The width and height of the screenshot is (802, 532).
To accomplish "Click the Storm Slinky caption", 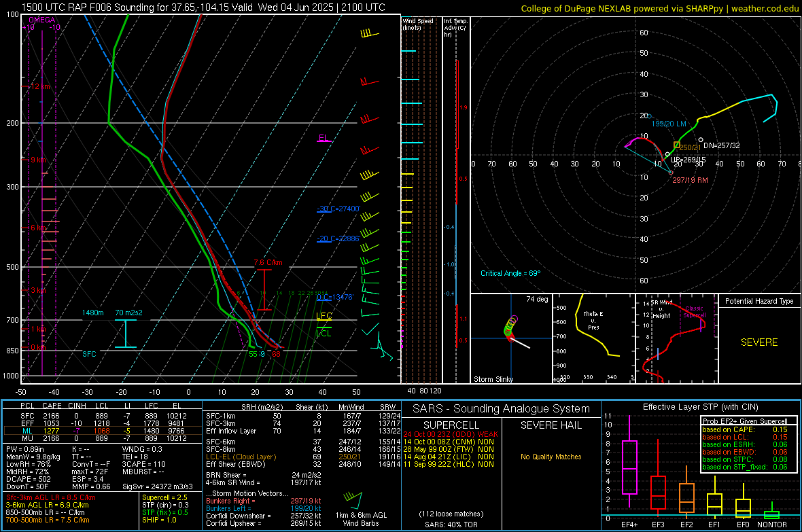I will point(493,379).
